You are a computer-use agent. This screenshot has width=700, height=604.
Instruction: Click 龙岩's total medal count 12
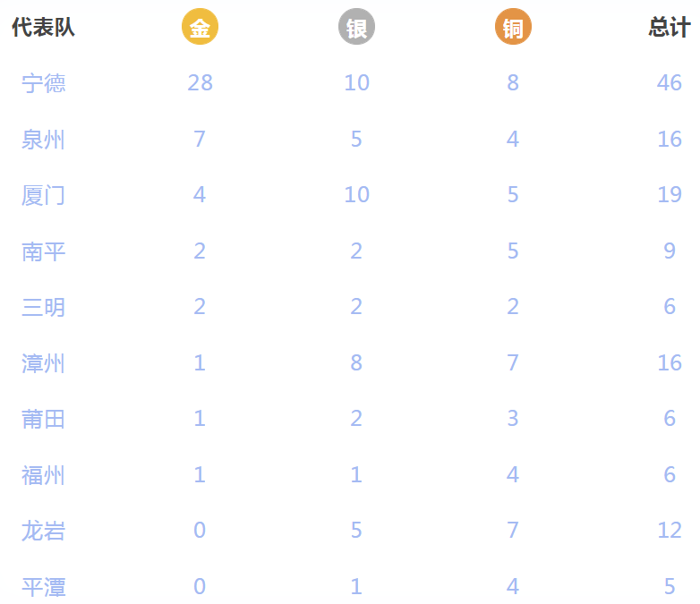[x=670, y=531]
